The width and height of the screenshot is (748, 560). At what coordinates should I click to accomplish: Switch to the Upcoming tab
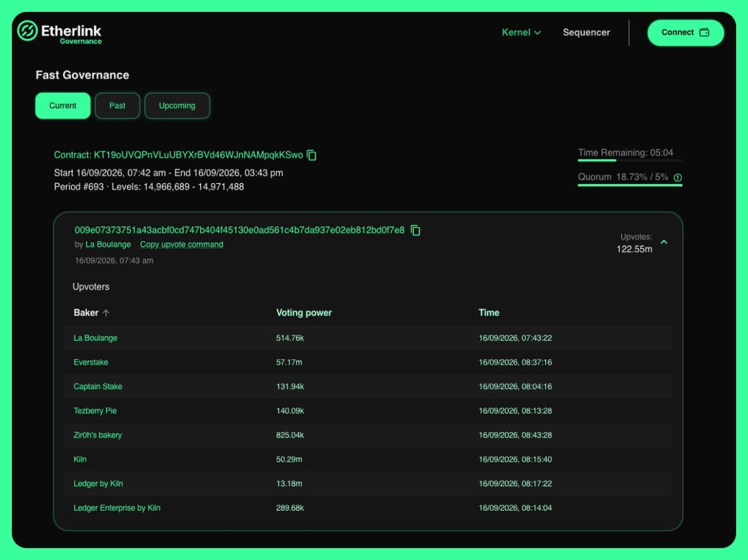pyautogui.click(x=177, y=105)
